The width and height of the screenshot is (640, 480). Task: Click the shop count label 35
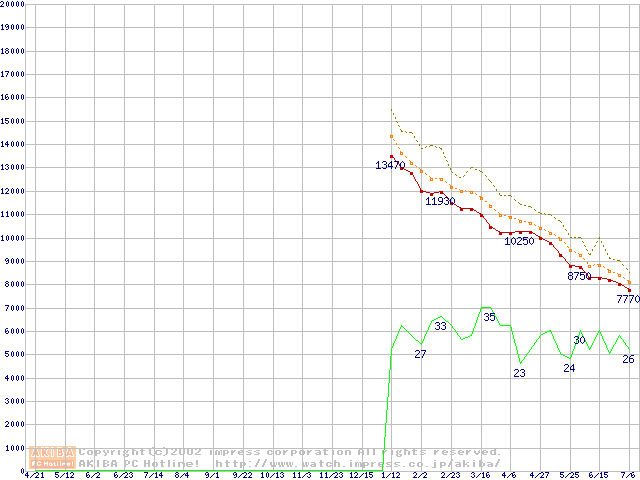pyautogui.click(x=489, y=317)
